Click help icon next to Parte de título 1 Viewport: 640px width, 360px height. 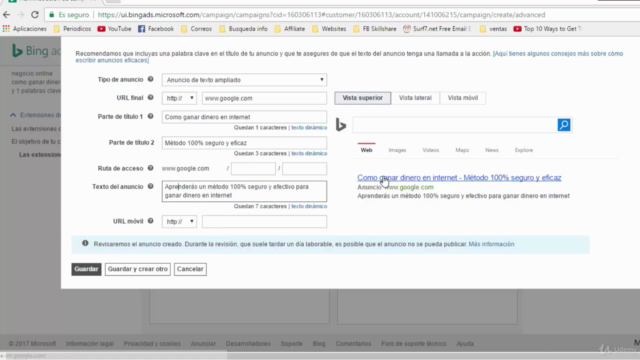pos(151,116)
